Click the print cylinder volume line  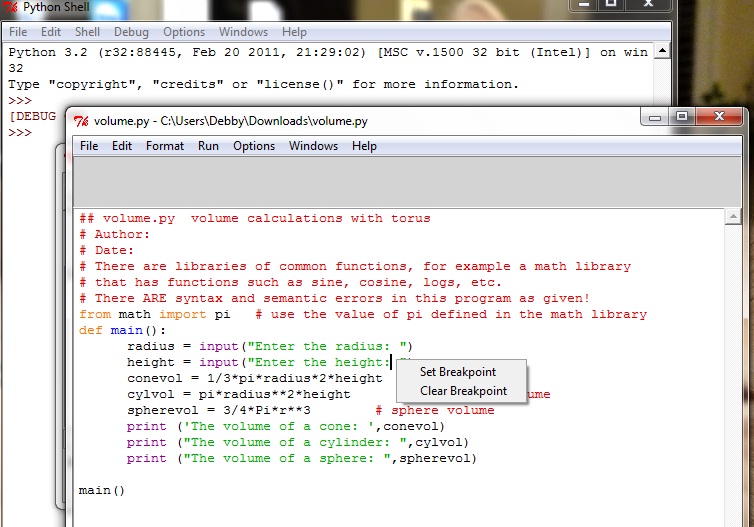coord(298,442)
